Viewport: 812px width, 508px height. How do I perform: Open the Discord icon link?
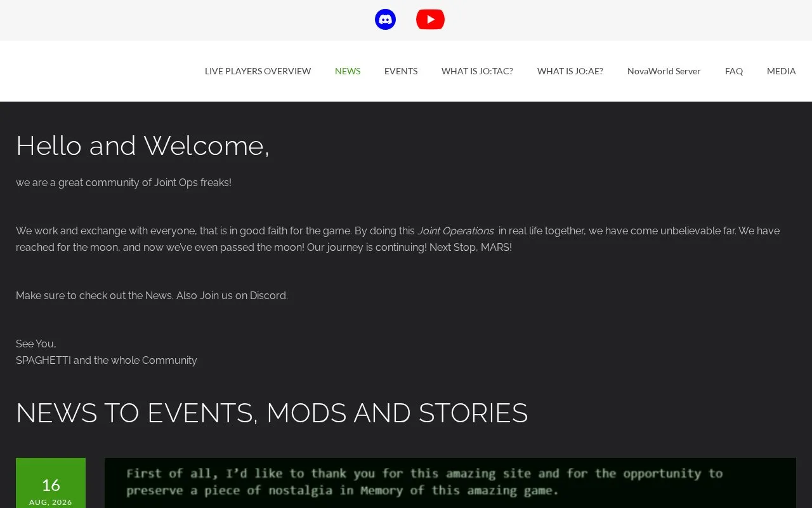click(385, 20)
